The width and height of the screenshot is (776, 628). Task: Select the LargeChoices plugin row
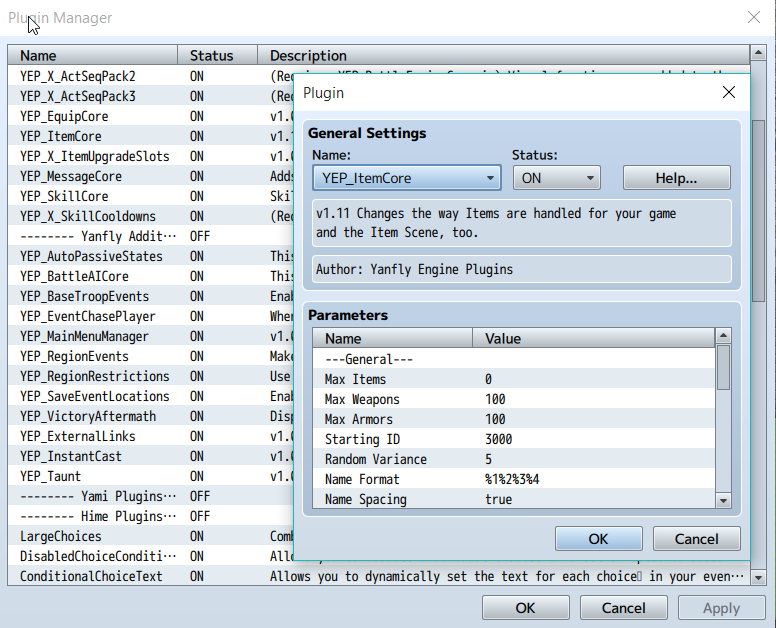click(150, 536)
